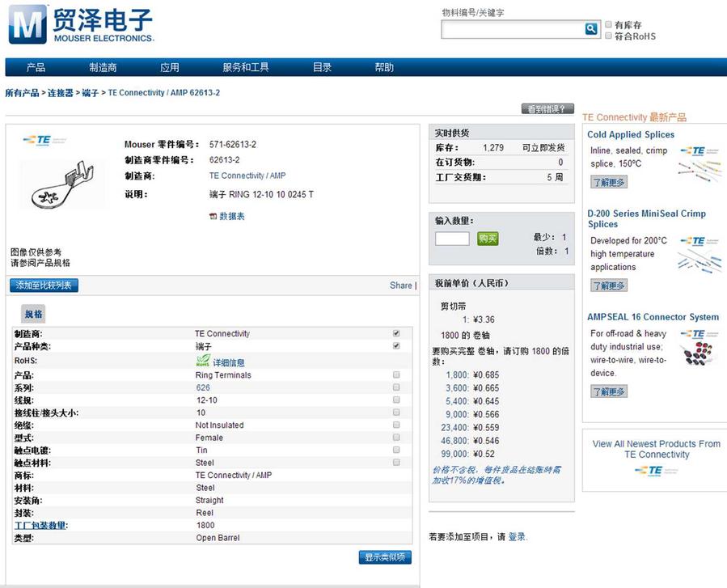The image size is (727, 588).
Task: Enable the 符合RoHS checkbox
Action: [608, 36]
